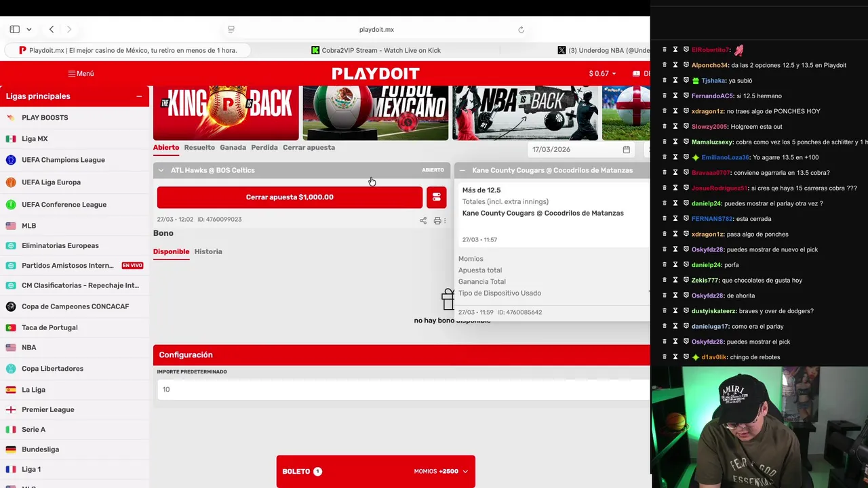Expand the Momios +2500 chevron
Image resolution: width=868 pixels, height=488 pixels.
coord(465,471)
